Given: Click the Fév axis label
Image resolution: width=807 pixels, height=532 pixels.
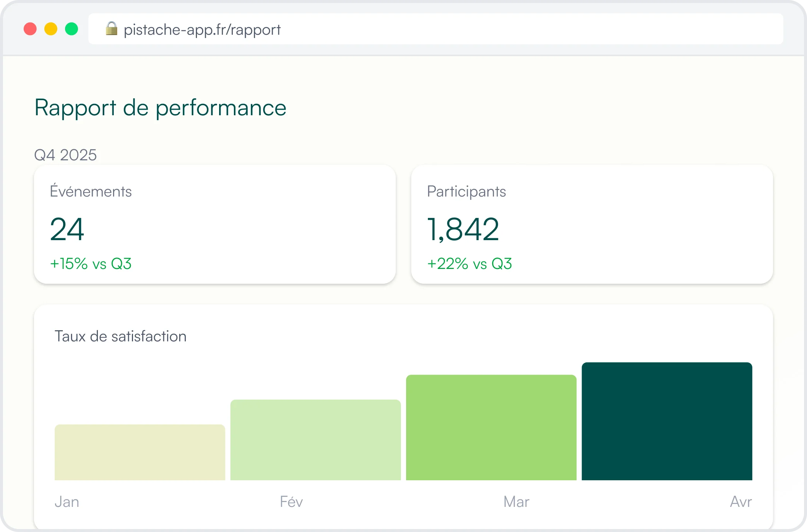Looking at the screenshot, I should (291, 502).
